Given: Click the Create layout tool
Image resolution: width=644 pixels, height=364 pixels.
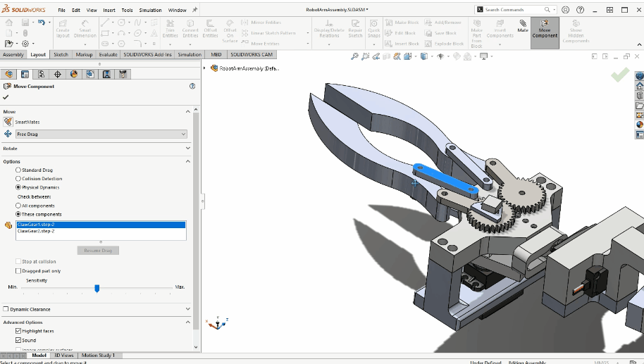Looking at the screenshot, I should click(63, 29).
